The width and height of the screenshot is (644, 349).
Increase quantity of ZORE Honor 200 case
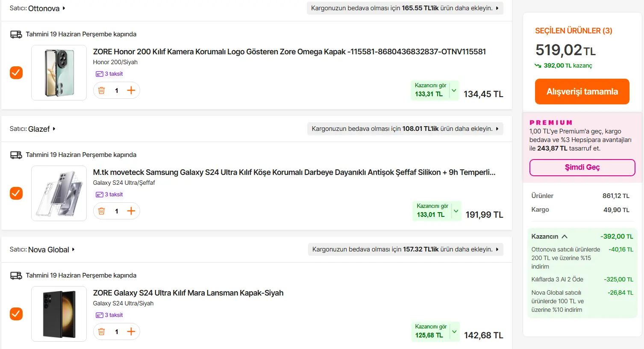tap(131, 90)
